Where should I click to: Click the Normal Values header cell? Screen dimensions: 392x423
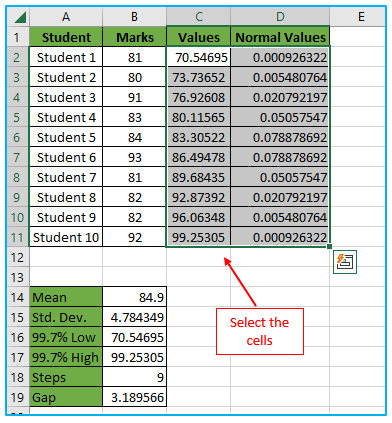(280, 37)
